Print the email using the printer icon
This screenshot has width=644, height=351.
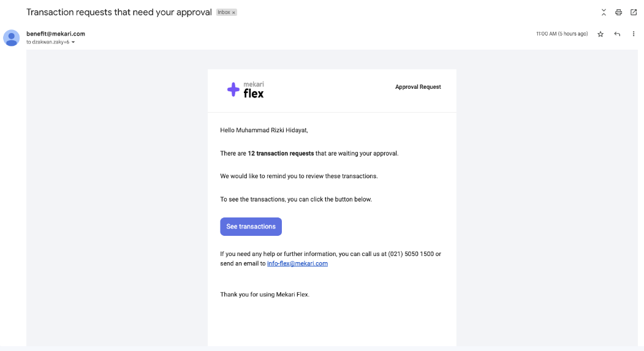pos(618,12)
